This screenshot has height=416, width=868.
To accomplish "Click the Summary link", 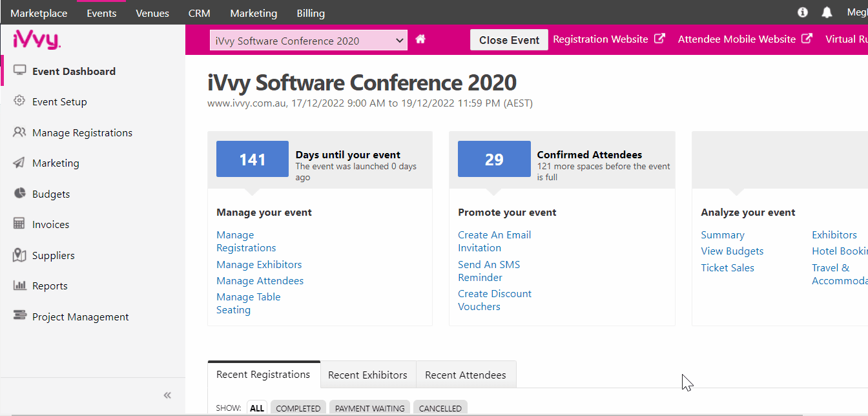I will (x=723, y=235).
